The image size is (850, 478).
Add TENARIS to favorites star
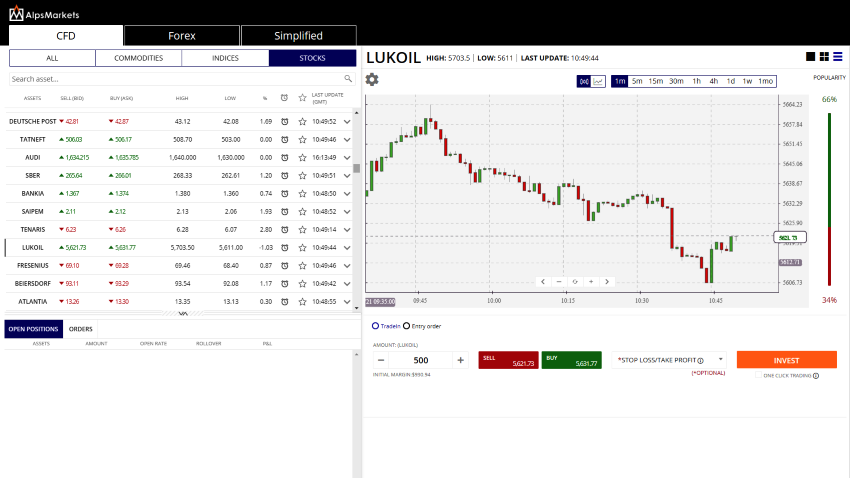302,229
